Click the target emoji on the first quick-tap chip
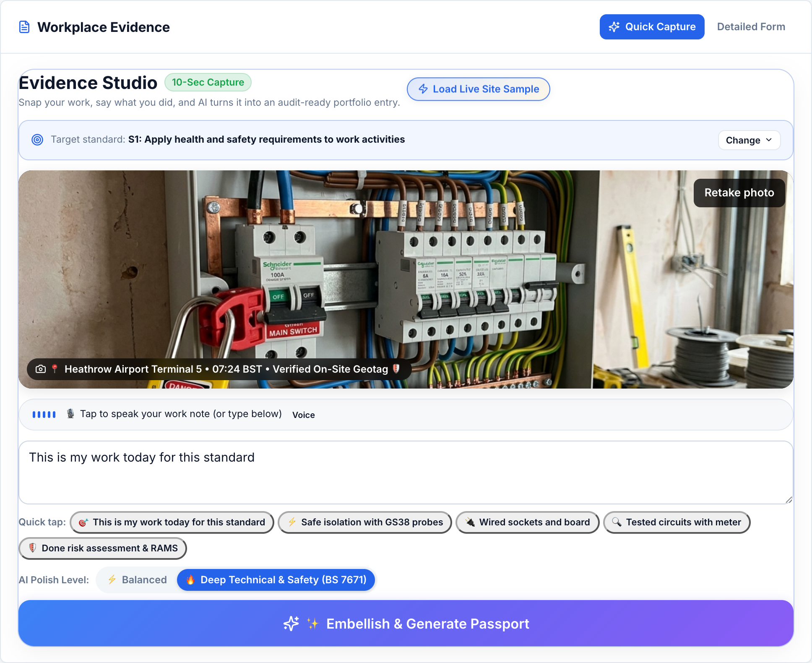The width and height of the screenshot is (812, 663). [x=83, y=522]
